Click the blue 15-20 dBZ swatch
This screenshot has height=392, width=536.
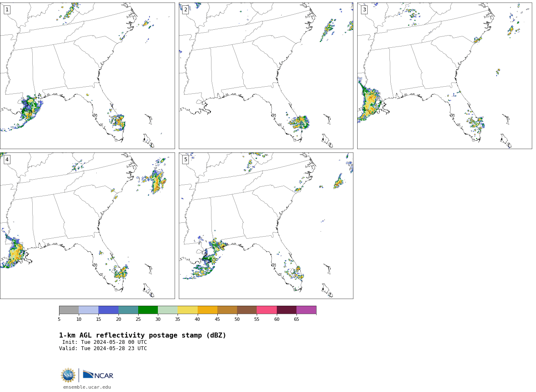click(x=108, y=310)
